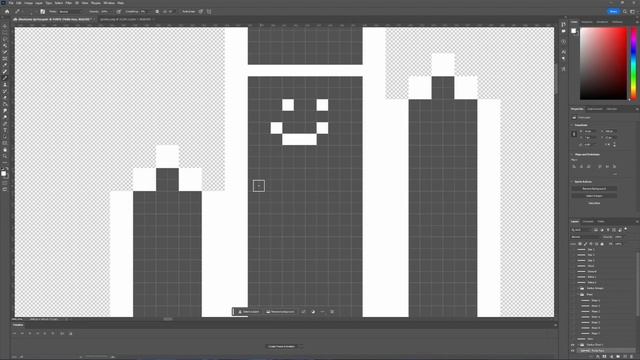Image resolution: width=640 pixels, height=360 pixels.
Task: Click the create new layer icon
Action: pyautogui.click(x=625, y=357)
